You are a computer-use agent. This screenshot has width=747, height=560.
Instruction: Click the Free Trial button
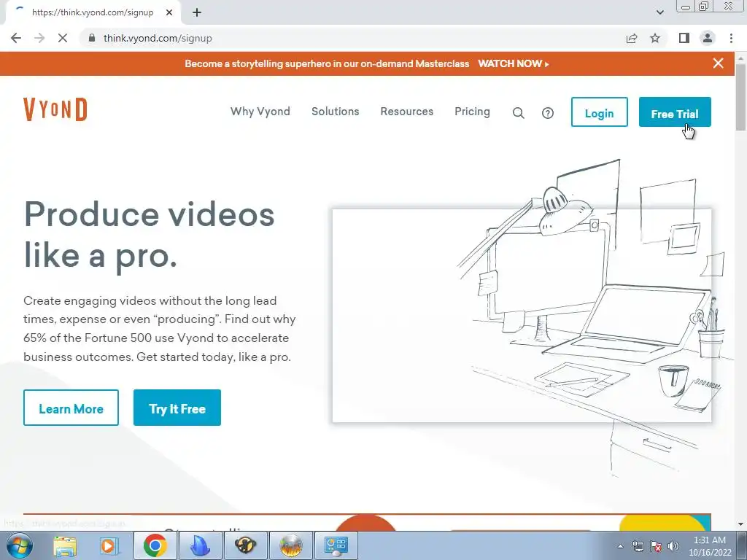[x=675, y=112]
